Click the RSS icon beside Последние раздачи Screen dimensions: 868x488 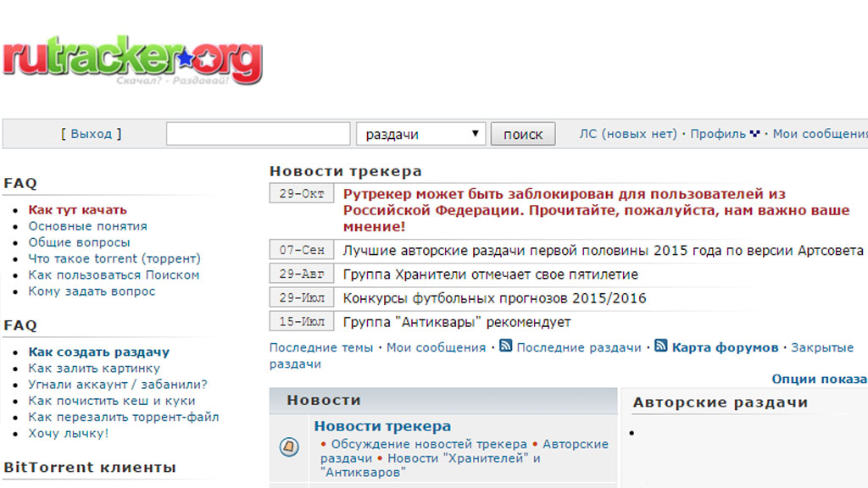506,346
